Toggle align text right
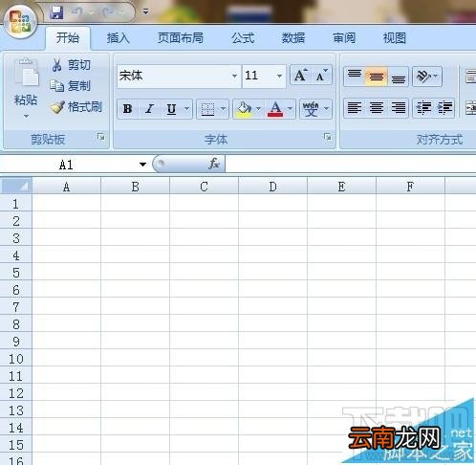 click(x=399, y=108)
